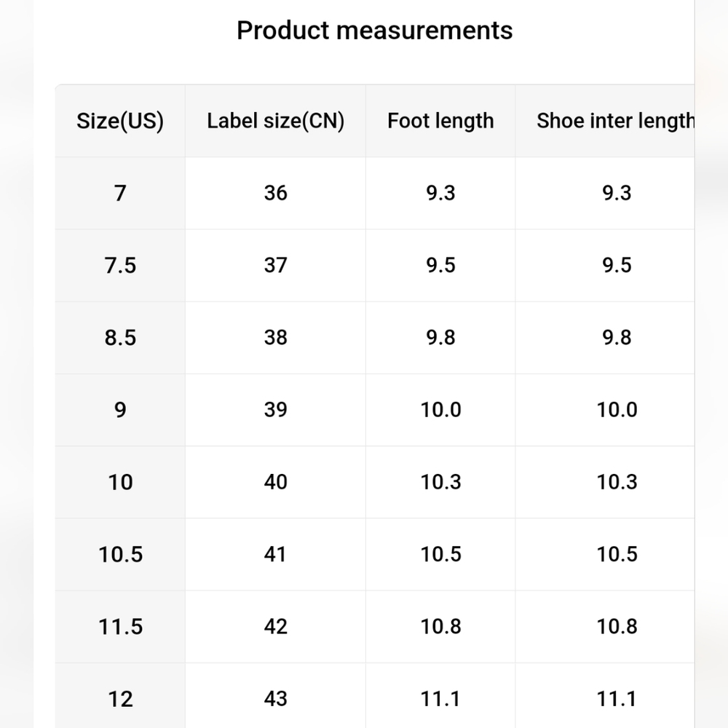The height and width of the screenshot is (728, 728).
Task: Select CN label size 40 cell
Action: click(x=275, y=482)
